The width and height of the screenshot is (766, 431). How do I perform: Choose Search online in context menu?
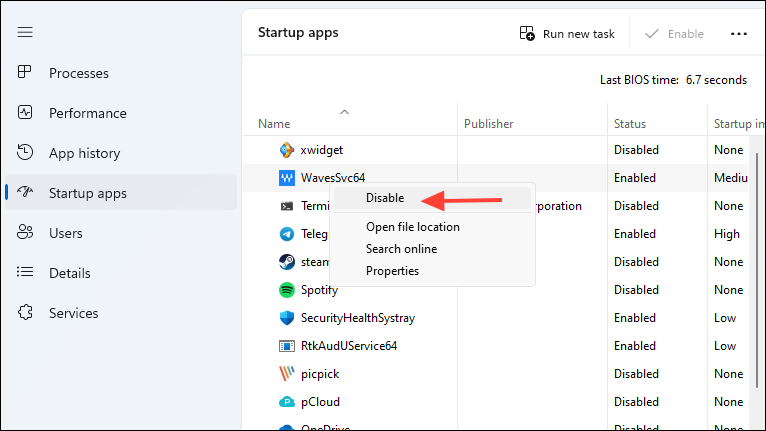coord(402,249)
